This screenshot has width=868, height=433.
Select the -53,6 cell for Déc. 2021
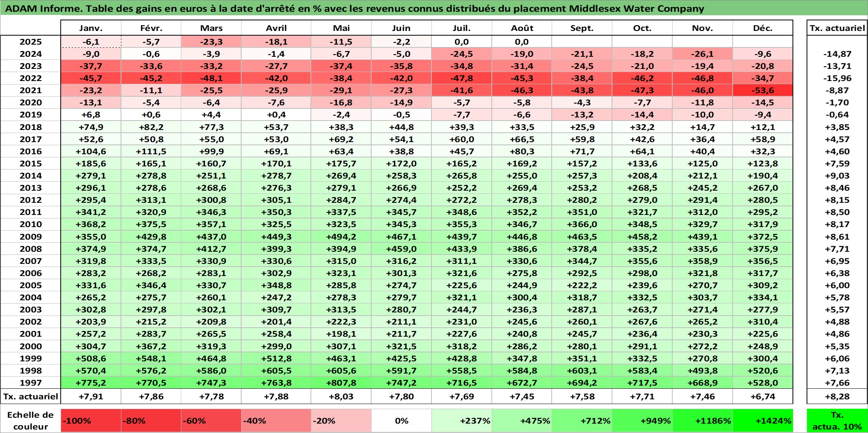coord(763,90)
